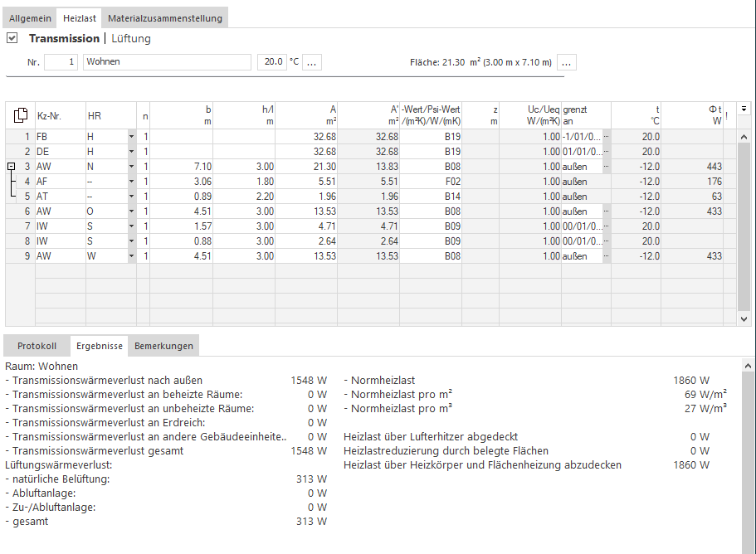The image size is (756, 554).
Task: Click grenzt an ellipsis for row 6 AW
Action: coord(607,211)
